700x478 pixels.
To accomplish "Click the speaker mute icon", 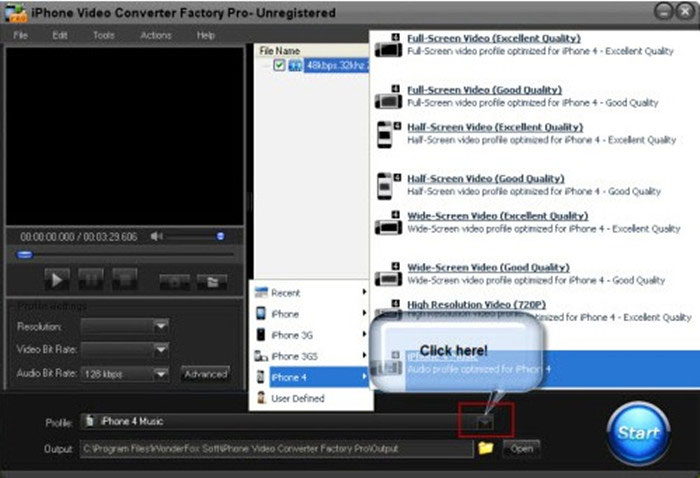I will [156, 236].
